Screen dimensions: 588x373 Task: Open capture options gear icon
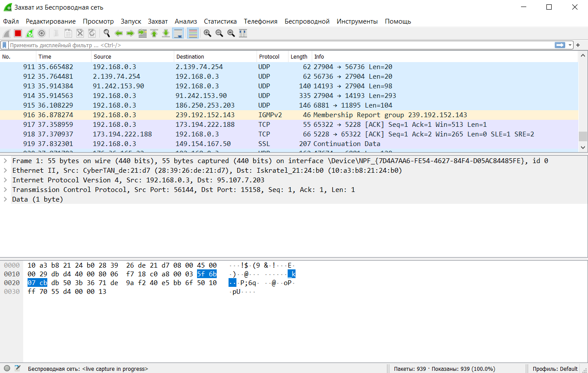pos(42,33)
